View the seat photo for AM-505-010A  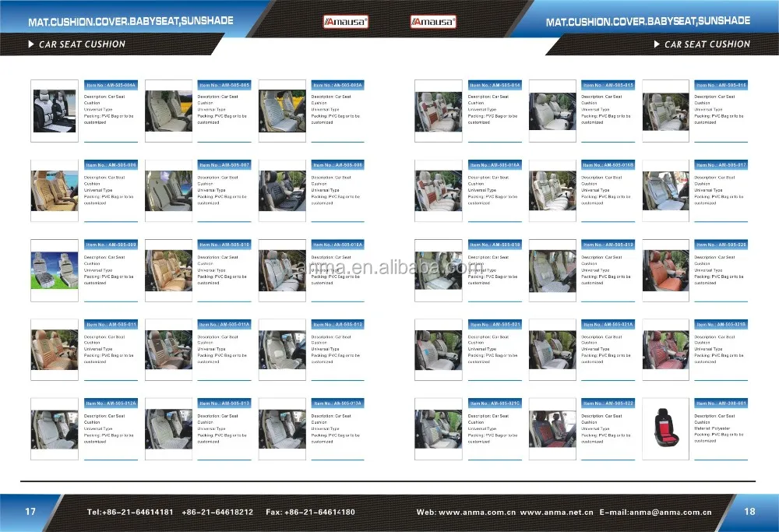tap(282, 270)
